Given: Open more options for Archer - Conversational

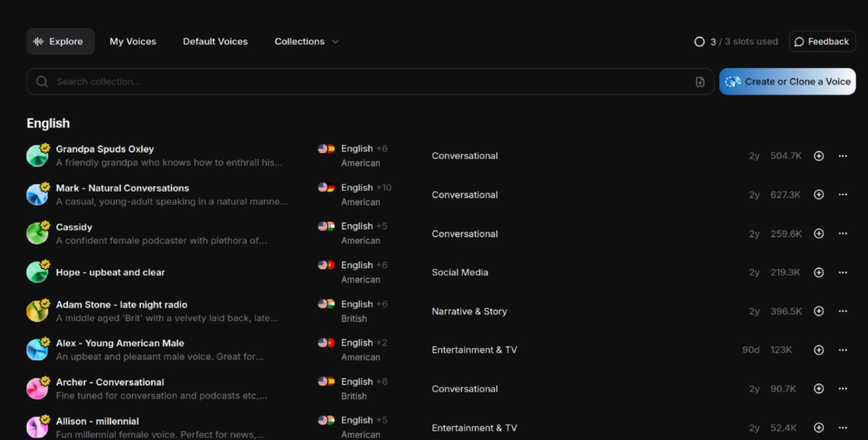Looking at the screenshot, I should (x=843, y=389).
